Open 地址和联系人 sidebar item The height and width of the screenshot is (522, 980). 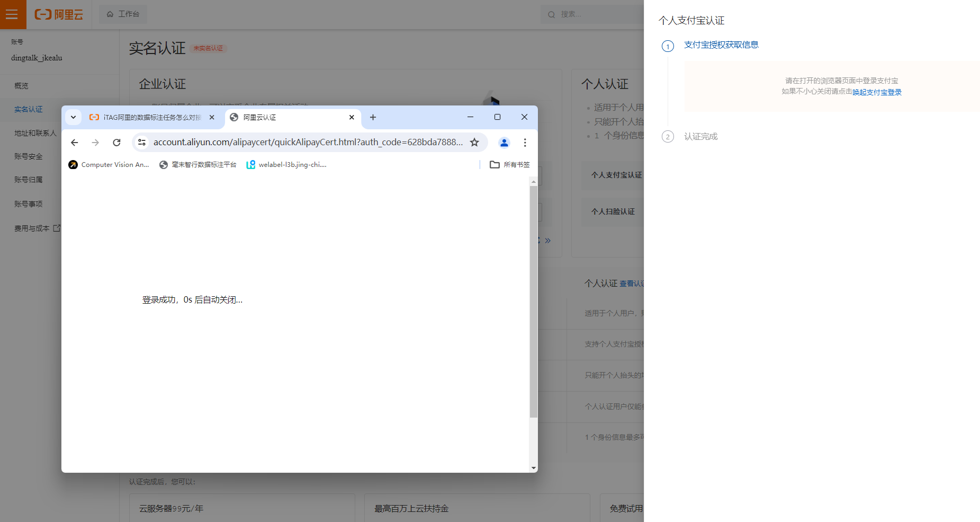point(35,133)
